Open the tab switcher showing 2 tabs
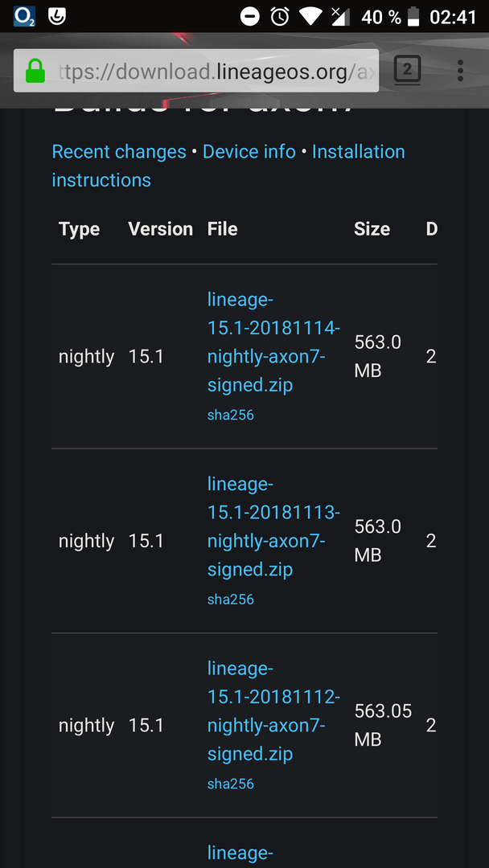 [x=408, y=70]
